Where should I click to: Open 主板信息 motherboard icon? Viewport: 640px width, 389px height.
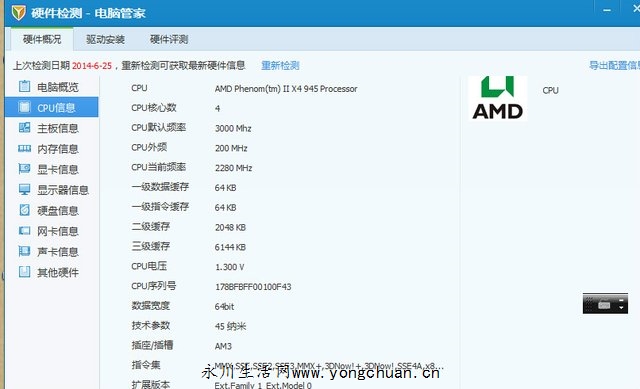point(24,128)
